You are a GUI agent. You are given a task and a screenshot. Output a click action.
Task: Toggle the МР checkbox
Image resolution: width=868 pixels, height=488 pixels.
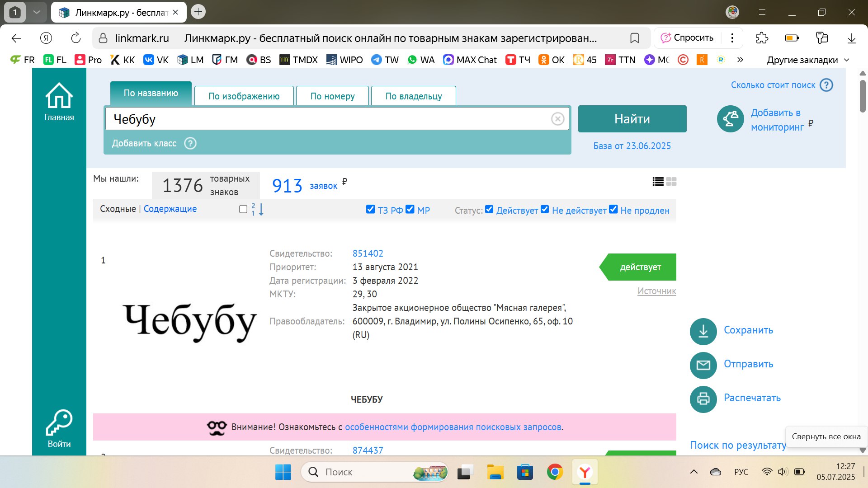click(410, 209)
